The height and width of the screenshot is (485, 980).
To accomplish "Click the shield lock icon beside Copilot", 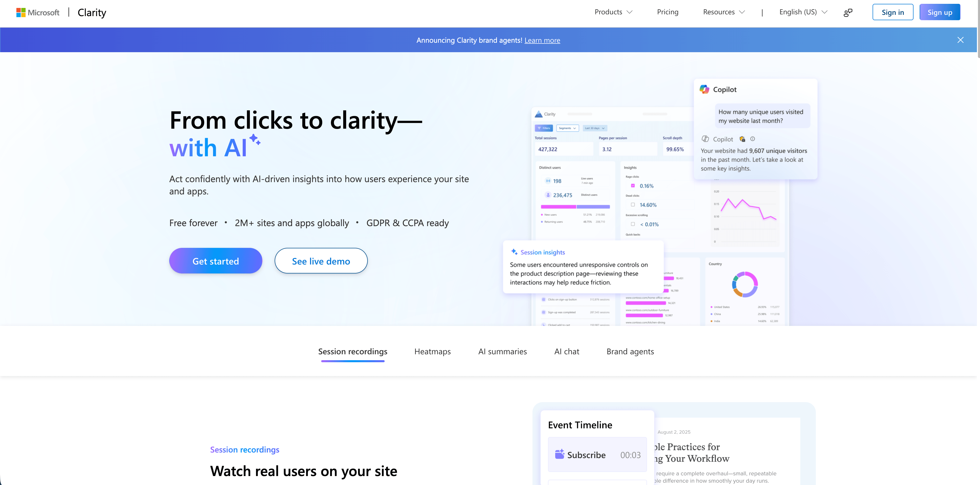I will [x=742, y=139].
